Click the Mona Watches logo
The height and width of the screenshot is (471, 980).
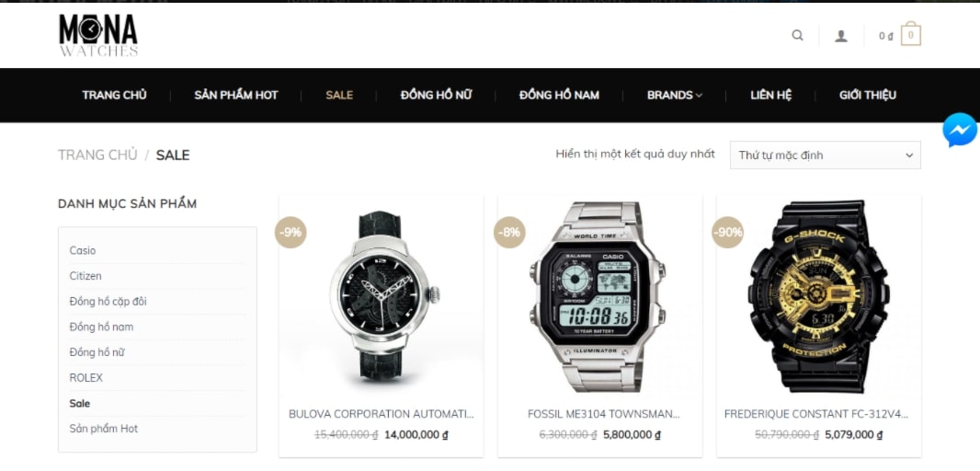click(x=98, y=35)
